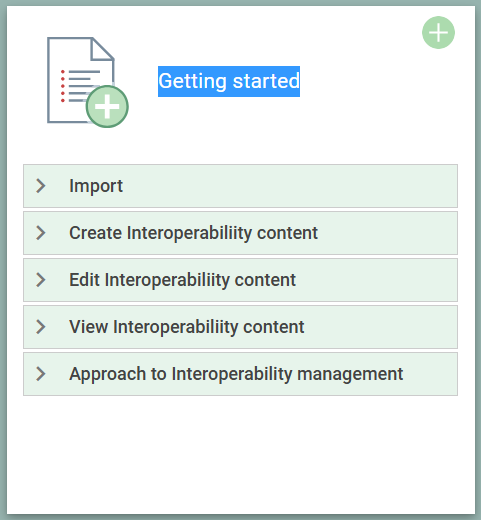This screenshot has width=481, height=520.
Task: Open the Import label text
Action: pos(96,186)
